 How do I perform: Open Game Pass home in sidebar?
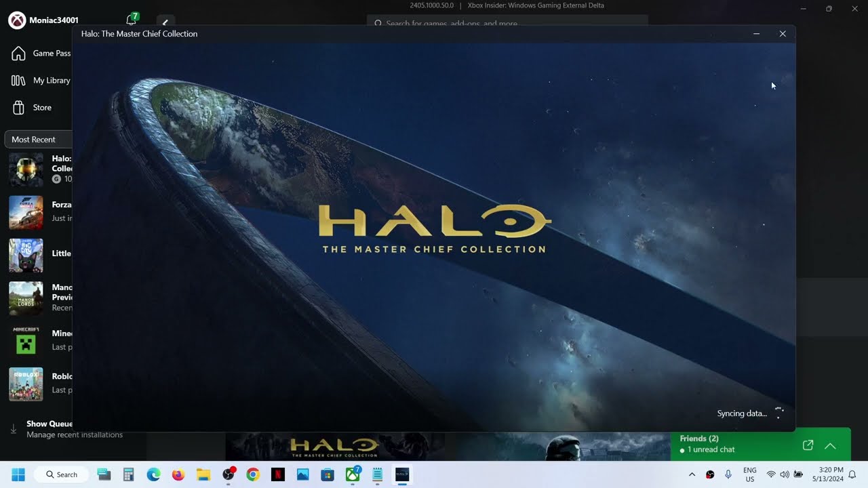click(41, 54)
